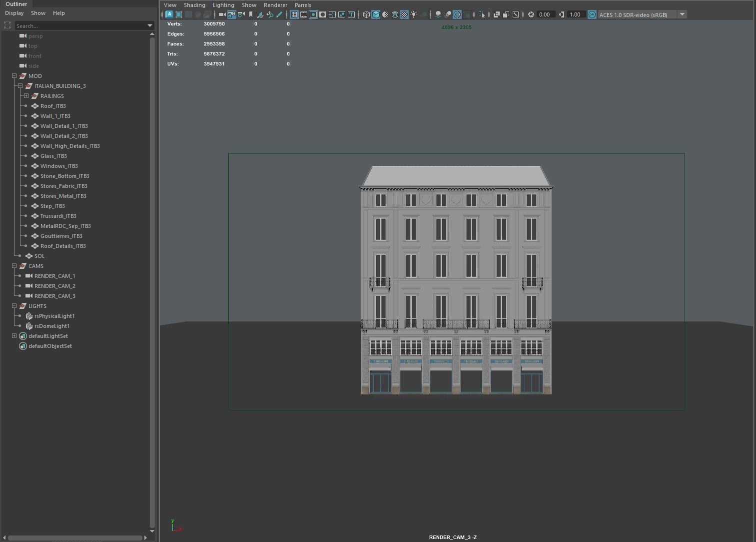Collapse the CAMS group
Image resolution: width=756 pixels, height=542 pixels.
click(14, 266)
